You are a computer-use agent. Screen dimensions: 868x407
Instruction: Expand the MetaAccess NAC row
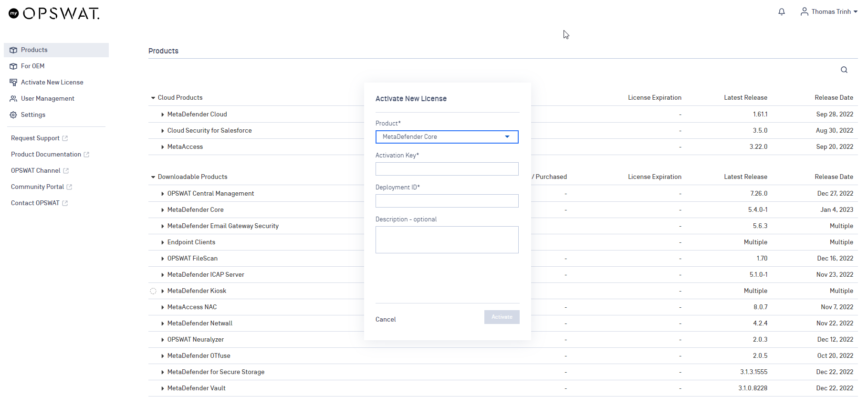coord(163,307)
